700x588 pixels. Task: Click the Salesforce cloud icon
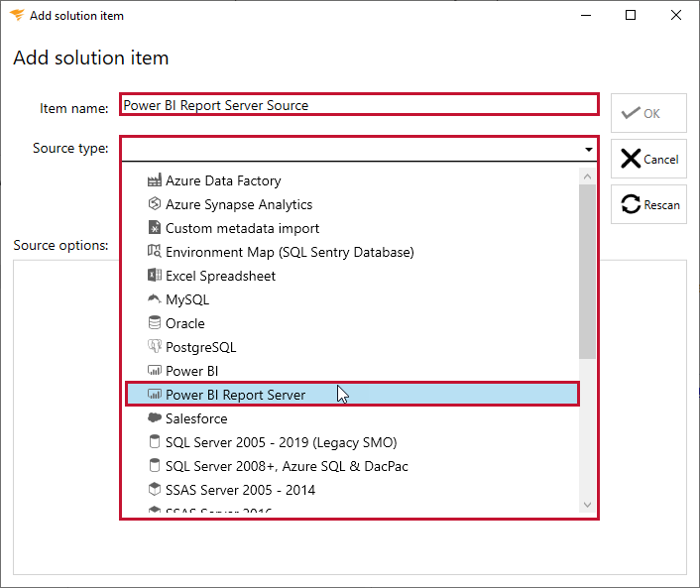tap(154, 417)
